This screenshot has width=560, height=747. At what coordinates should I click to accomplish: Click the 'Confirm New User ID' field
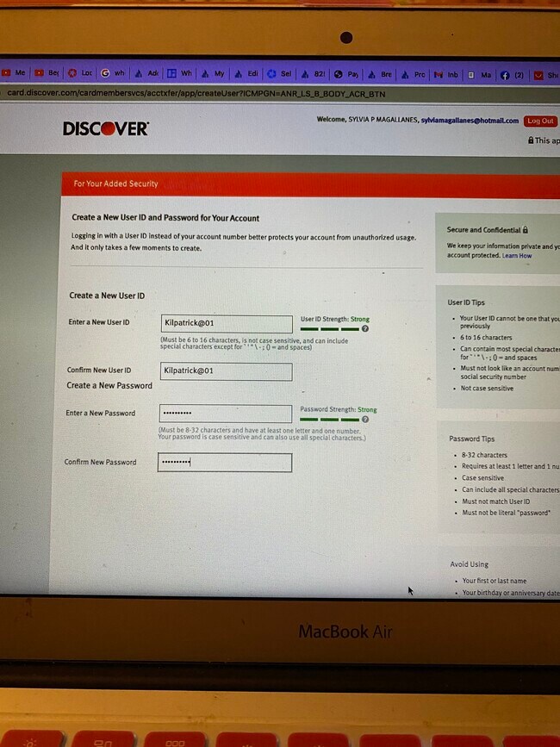[x=227, y=371]
